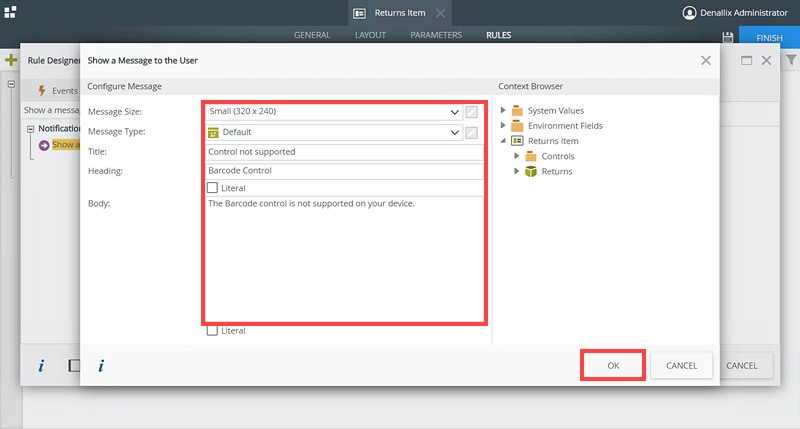The height and width of the screenshot is (429, 800).
Task: Open the Denallix Administrator user icon
Action: click(x=689, y=13)
